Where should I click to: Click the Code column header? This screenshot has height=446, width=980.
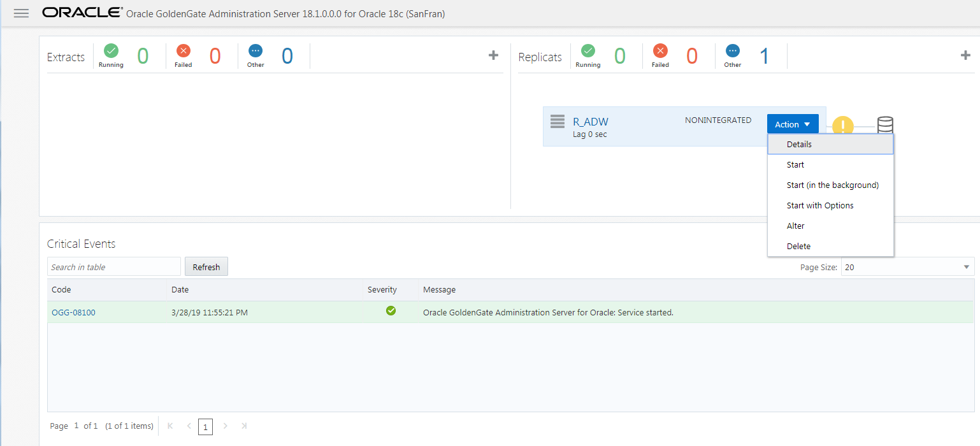pos(107,289)
